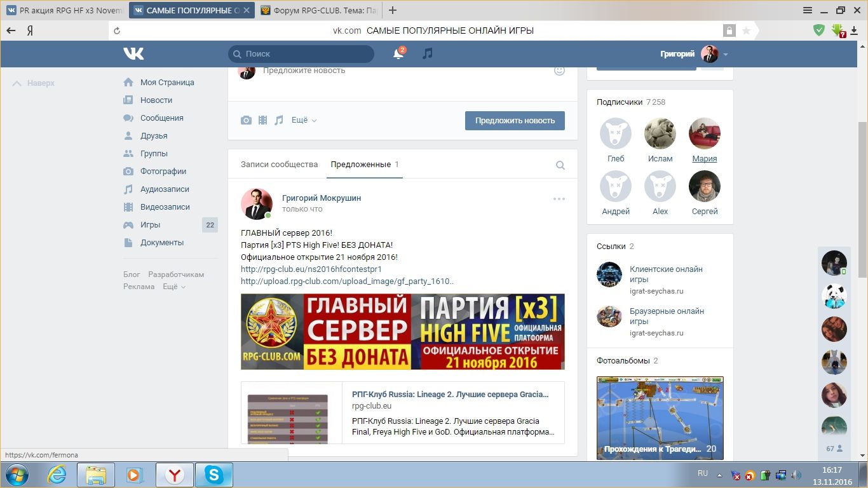Focus the VK 'Поиск' search field

[301, 54]
